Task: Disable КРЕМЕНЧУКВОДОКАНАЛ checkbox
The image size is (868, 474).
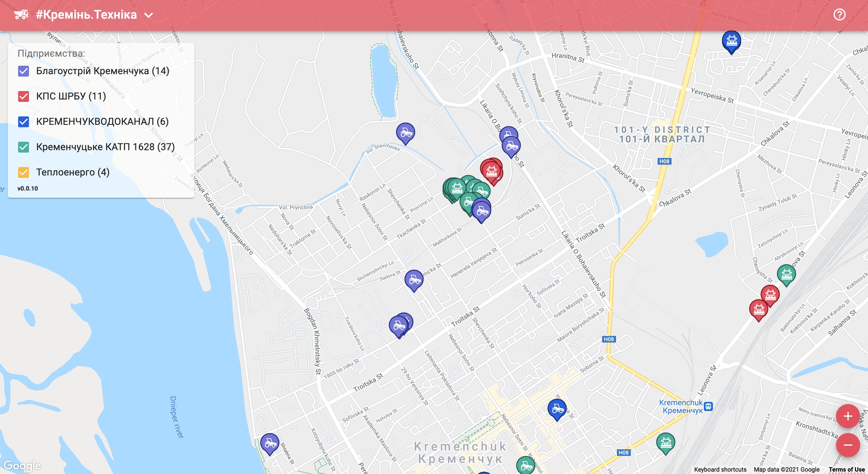Action: click(x=24, y=122)
